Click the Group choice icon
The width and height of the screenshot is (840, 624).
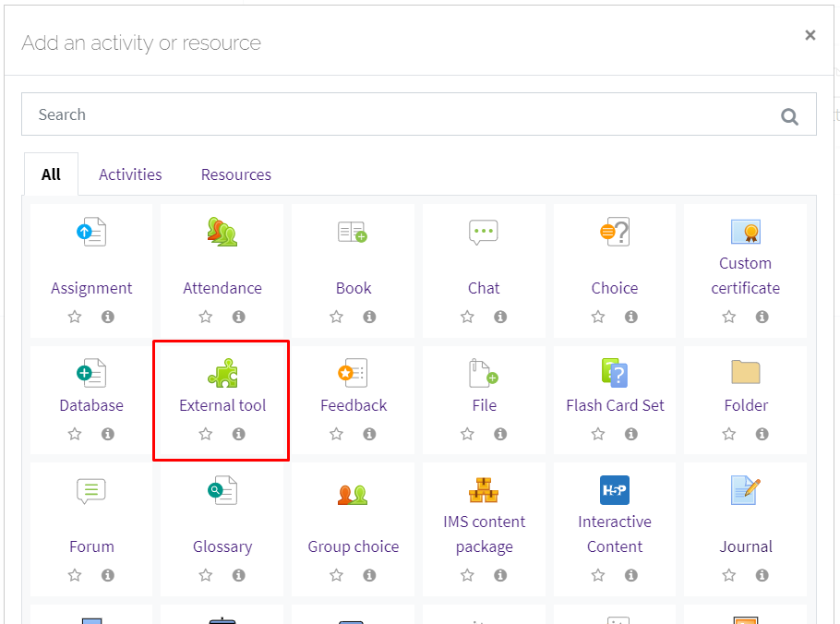pyautogui.click(x=353, y=494)
